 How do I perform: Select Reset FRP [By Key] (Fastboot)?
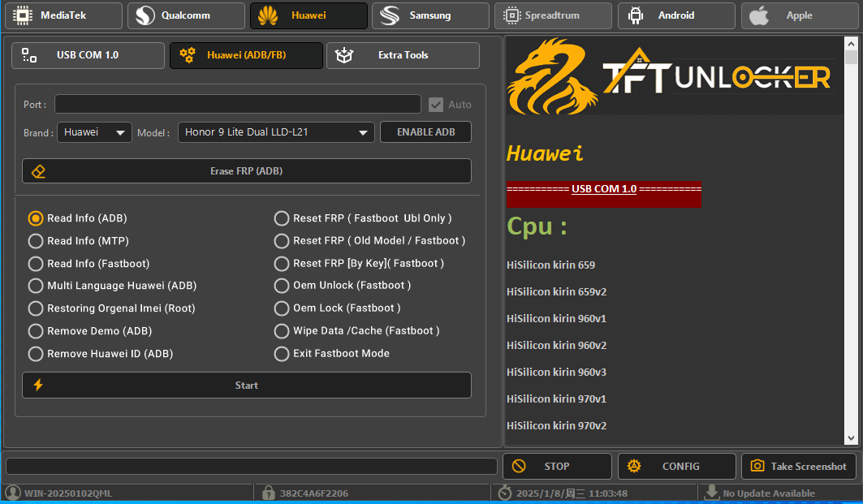pyautogui.click(x=359, y=264)
